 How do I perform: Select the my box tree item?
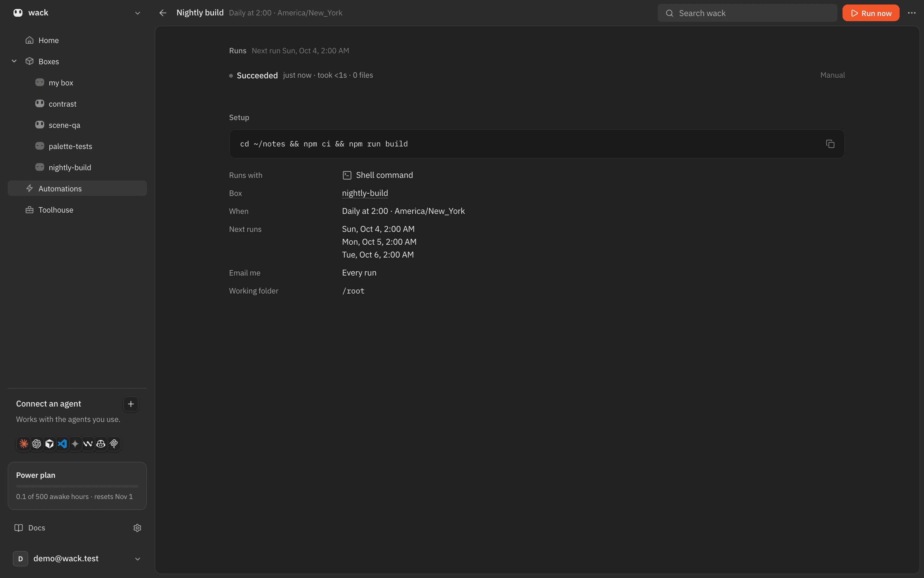[x=77, y=83]
